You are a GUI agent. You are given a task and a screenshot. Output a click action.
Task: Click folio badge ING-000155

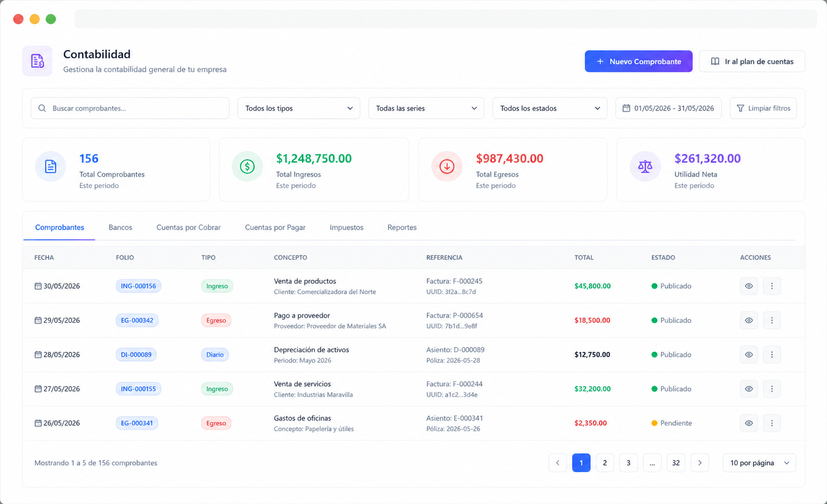pyautogui.click(x=138, y=389)
